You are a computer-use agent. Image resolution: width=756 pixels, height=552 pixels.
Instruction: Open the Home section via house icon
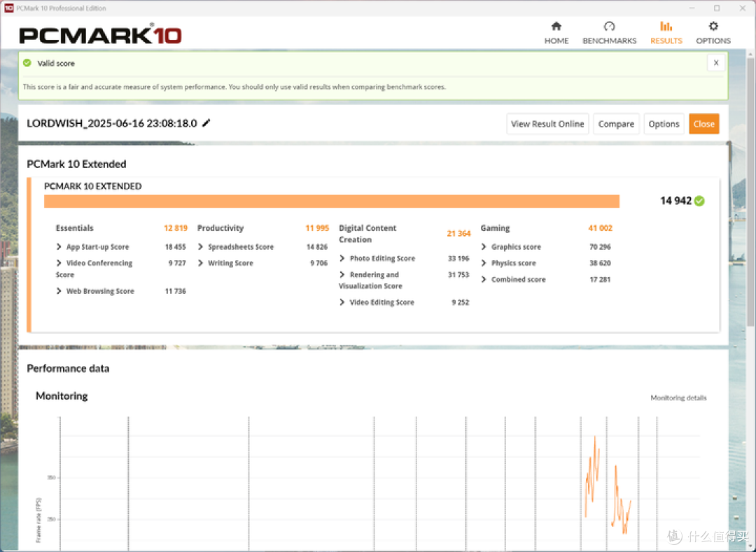[x=556, y=26]
